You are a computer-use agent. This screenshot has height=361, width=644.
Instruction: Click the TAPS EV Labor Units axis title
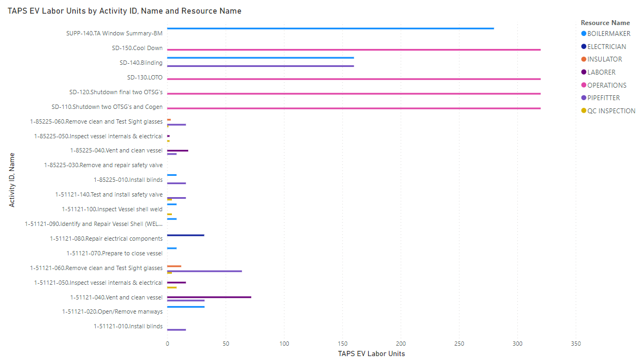(x=371, y=354)
